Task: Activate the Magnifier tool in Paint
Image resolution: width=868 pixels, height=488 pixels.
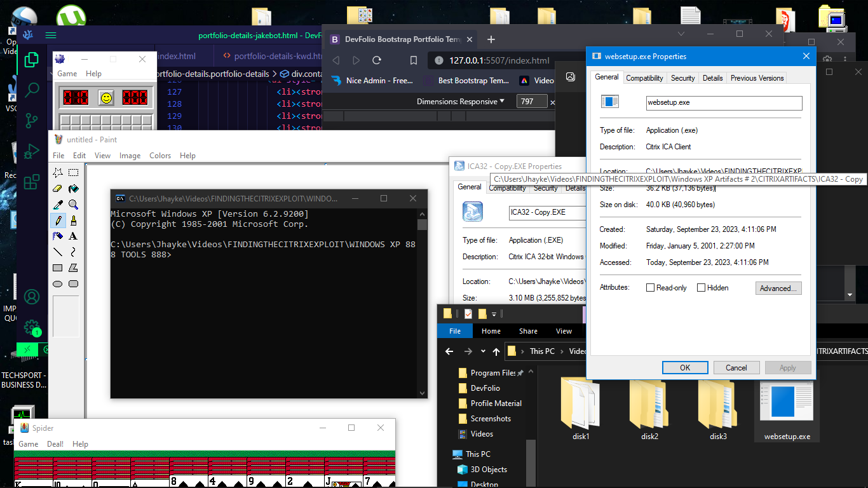Action: pos(74,205)
